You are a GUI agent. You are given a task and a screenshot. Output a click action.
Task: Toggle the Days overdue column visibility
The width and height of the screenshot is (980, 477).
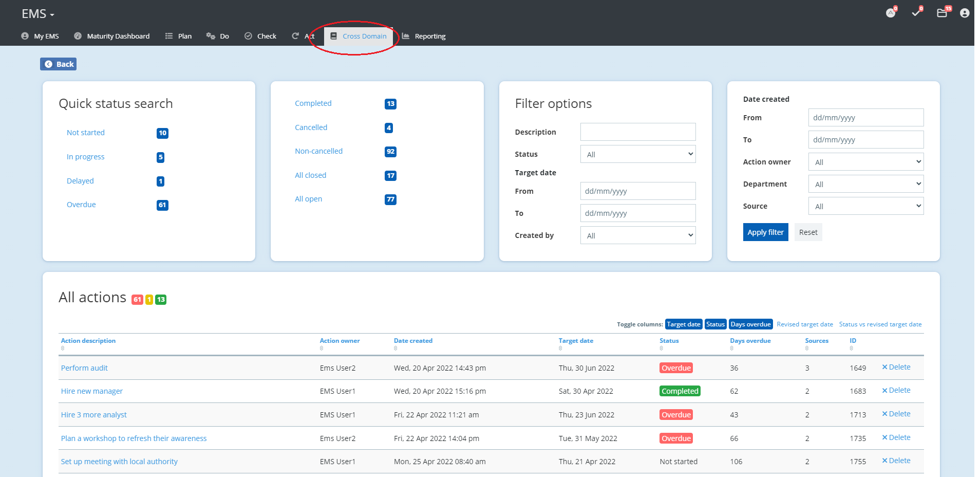(x=750, y=324)
